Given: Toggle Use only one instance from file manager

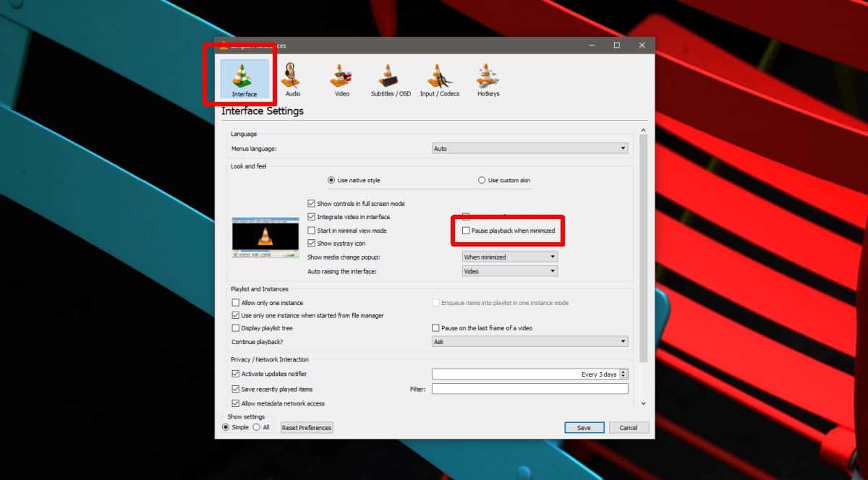Looking at the screenshot, I should click(307, 315).
